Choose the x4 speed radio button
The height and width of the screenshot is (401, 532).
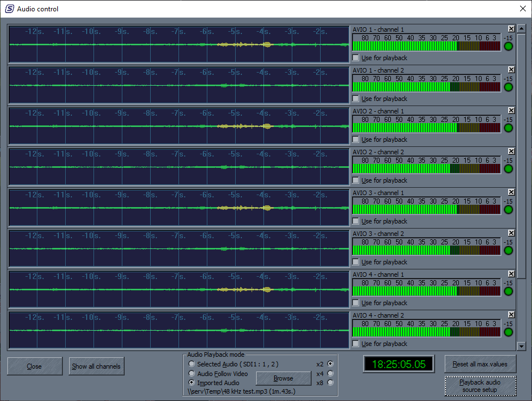tap(331, 373)
